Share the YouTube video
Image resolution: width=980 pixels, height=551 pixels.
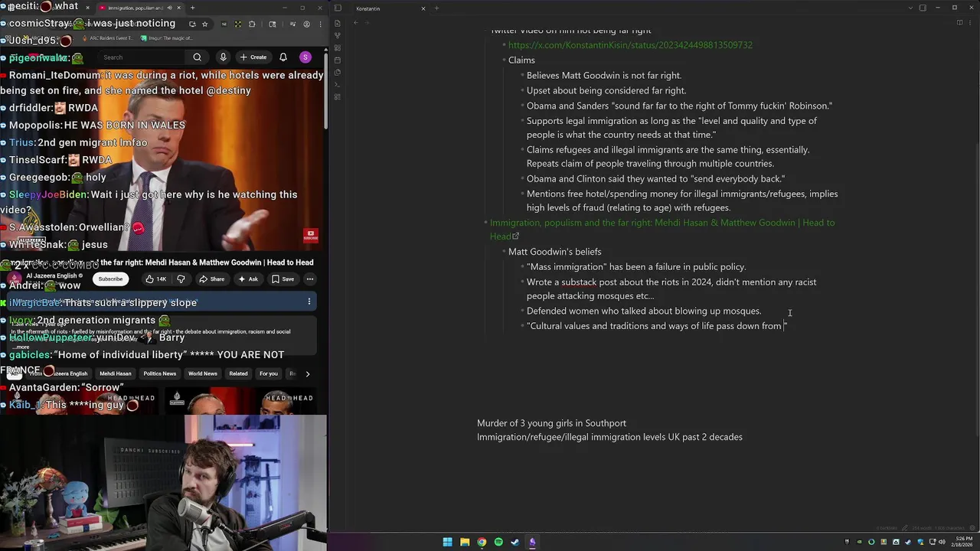click(212, 279)
